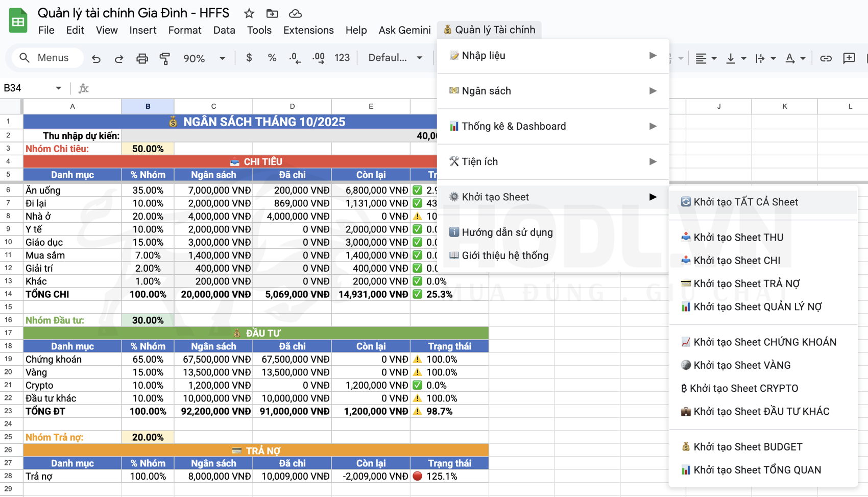868x497 pixels.
Task: Click the undo arrow icon
Action: pos(96,58)
